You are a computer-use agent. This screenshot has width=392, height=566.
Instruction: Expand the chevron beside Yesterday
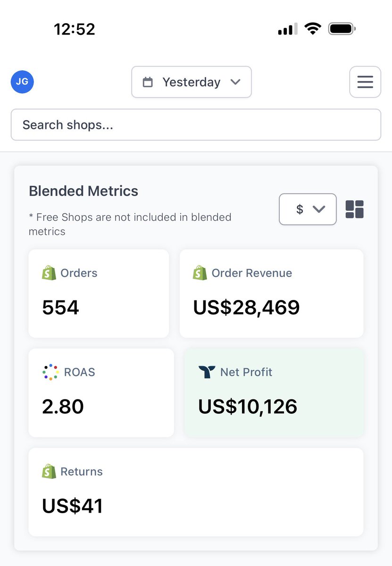pyautogui.click(x=235, y=82)
